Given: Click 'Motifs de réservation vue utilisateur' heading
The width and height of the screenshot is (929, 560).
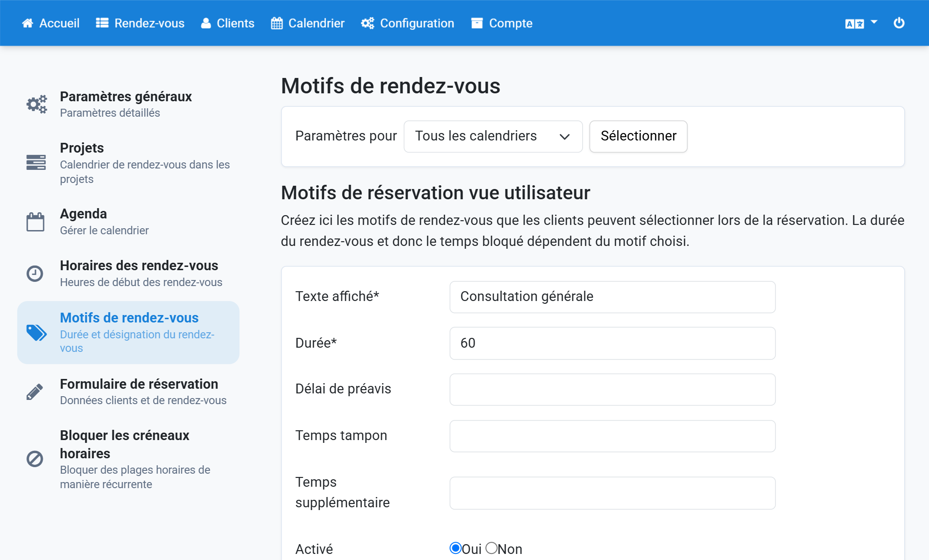Looking at the screenshot, I should 436,193.
